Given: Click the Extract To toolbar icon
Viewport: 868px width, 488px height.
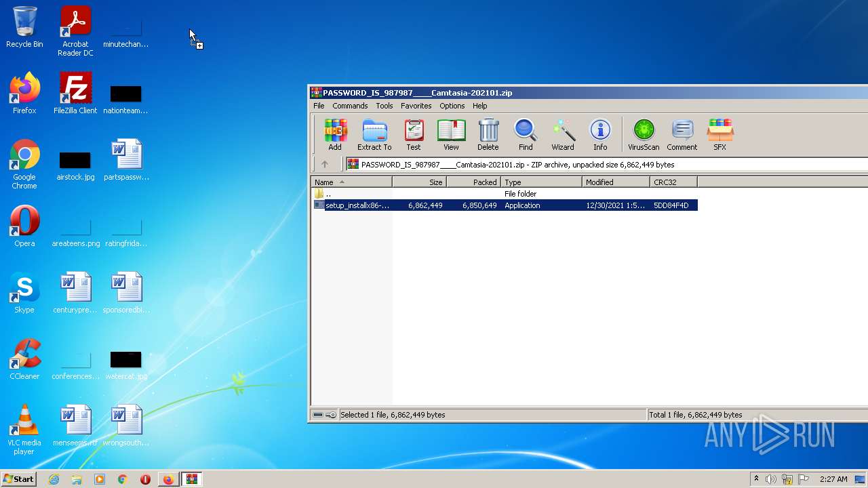Looking at the screenshot, I should click(x=374, y=135).
